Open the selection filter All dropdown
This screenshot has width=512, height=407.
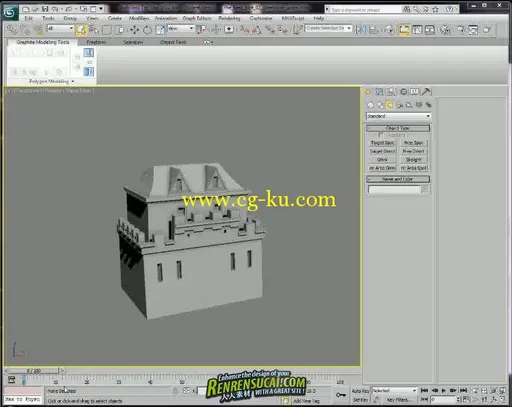[60, 29]
